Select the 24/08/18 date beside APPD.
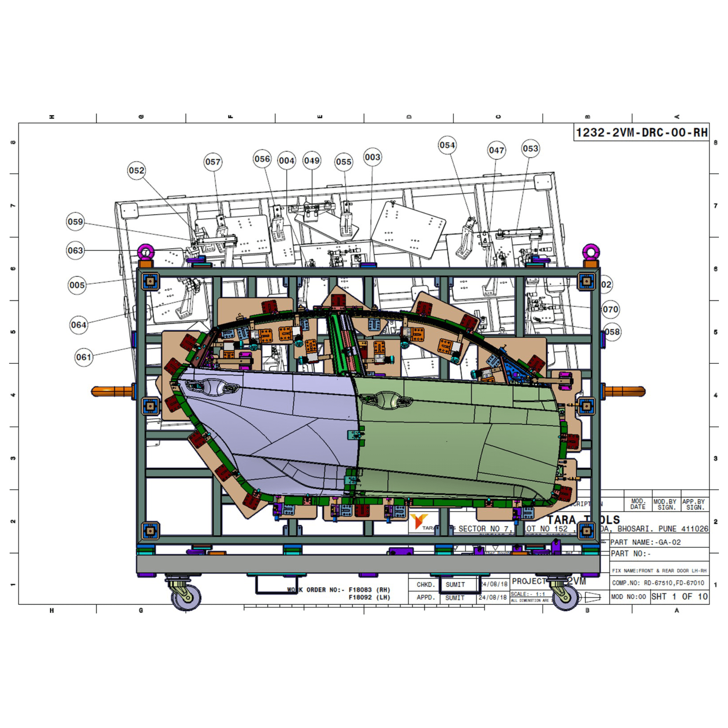Viewport: 728px width, 728px height. coord(493,598)
